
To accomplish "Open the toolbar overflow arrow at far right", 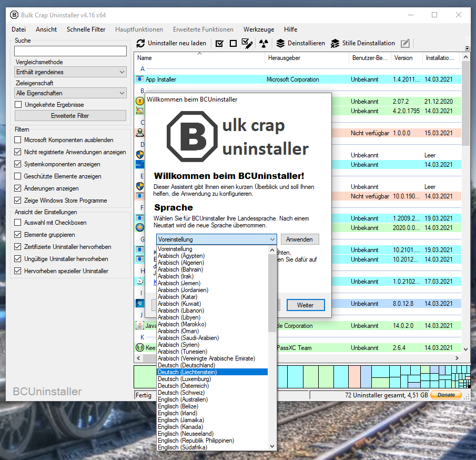I will click(x=467, y=48).
